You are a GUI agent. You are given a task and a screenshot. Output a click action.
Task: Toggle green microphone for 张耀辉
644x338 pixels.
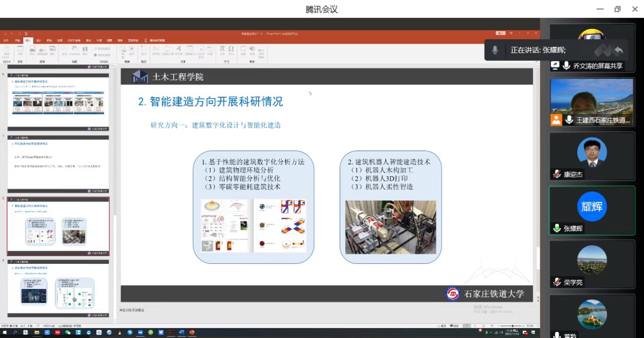pyautogui.click(x=557, y=228)
